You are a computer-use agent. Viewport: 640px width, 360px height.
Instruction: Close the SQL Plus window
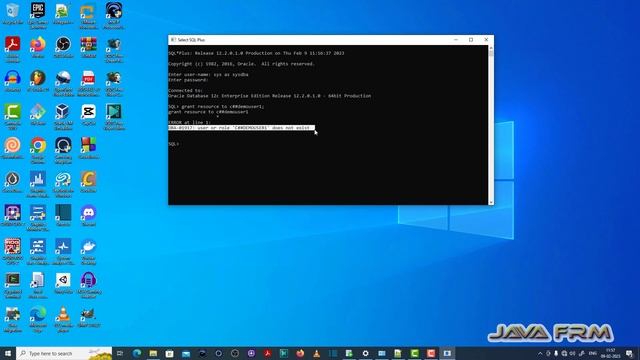pos(486,40)
